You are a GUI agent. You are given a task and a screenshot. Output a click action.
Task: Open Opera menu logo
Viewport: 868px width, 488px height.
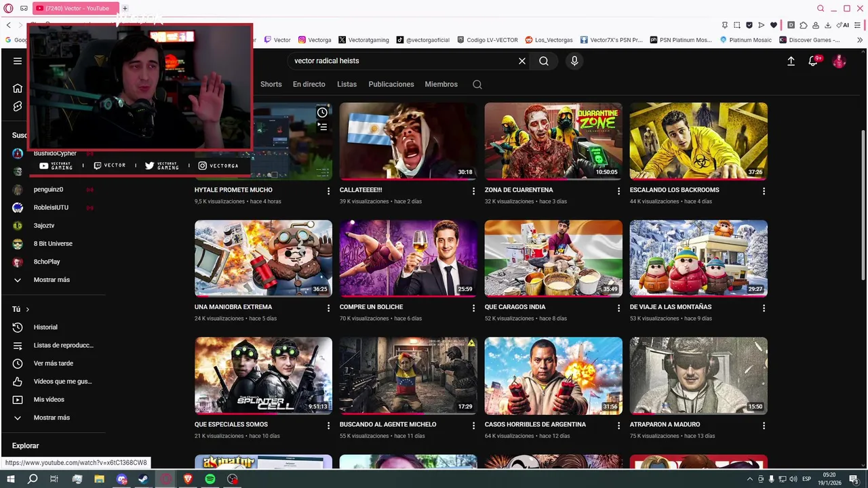point(9,8)
